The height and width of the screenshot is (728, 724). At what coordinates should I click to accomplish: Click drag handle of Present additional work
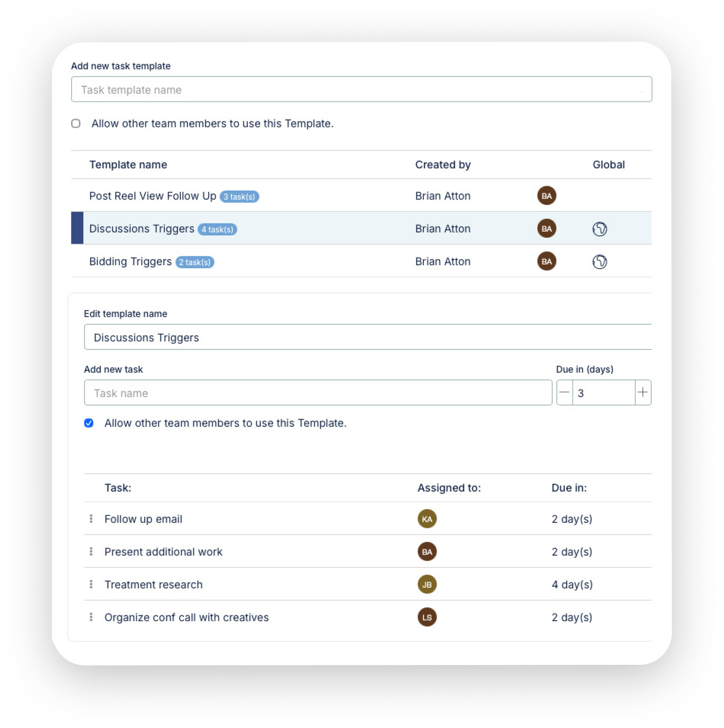tap(91, 552)
